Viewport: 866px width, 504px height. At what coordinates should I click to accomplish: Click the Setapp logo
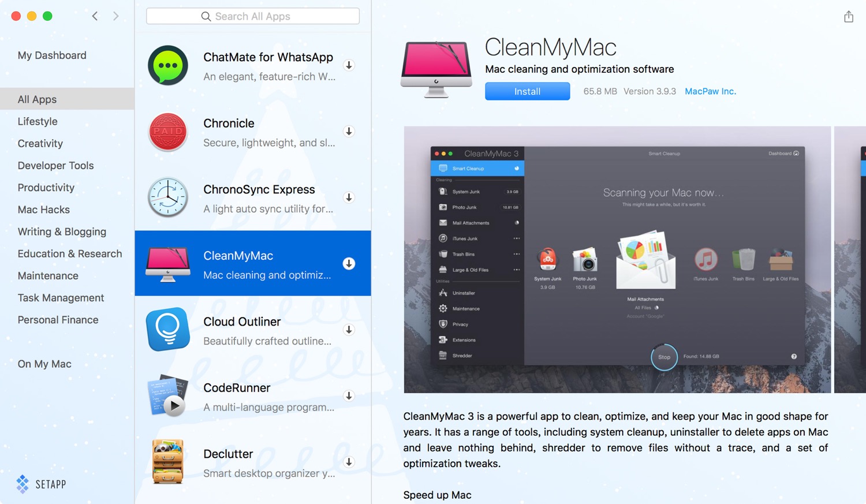point(41,484)
